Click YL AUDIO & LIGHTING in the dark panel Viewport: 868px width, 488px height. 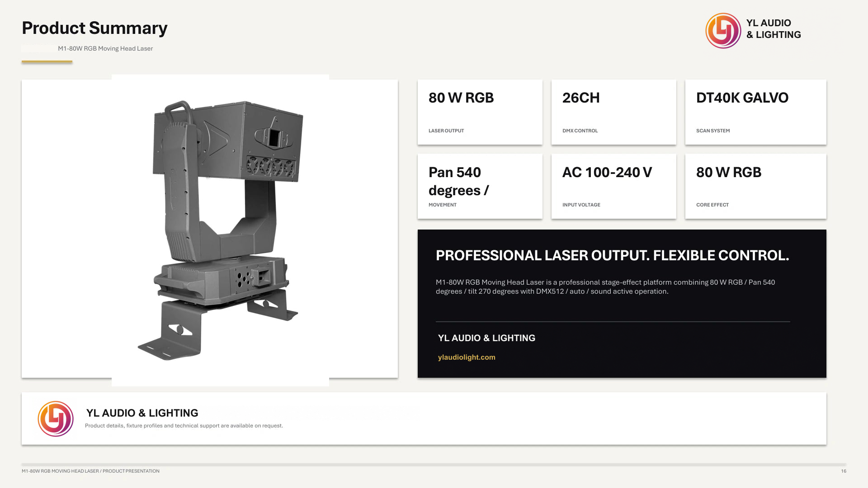[x=486, y=338]
